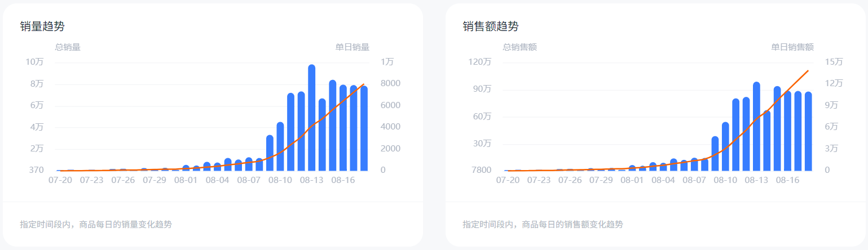This screenshot has height=250, width=868.
Task: Click the 9万 right-axis label
Action: [832, 105]
